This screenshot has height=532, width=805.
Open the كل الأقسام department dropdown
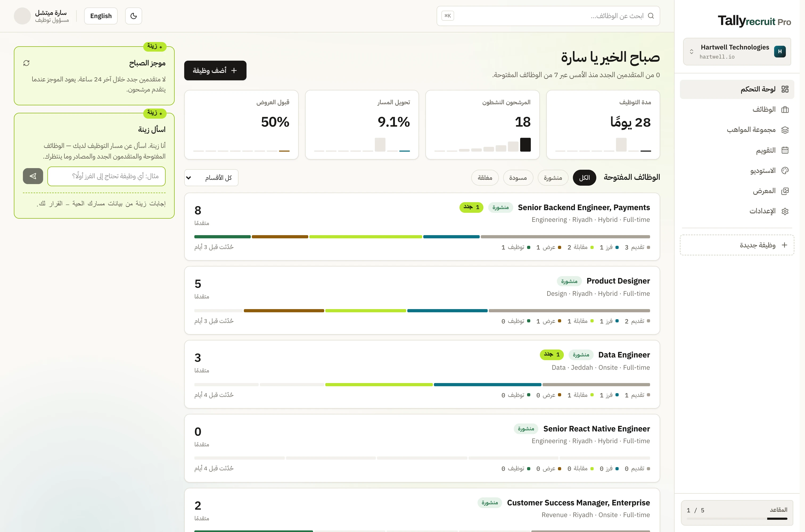click(211, 178)
